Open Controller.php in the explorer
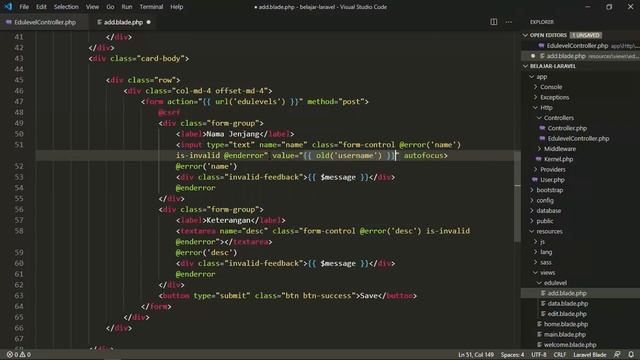640x360 pixels. (x=580, y=128)
